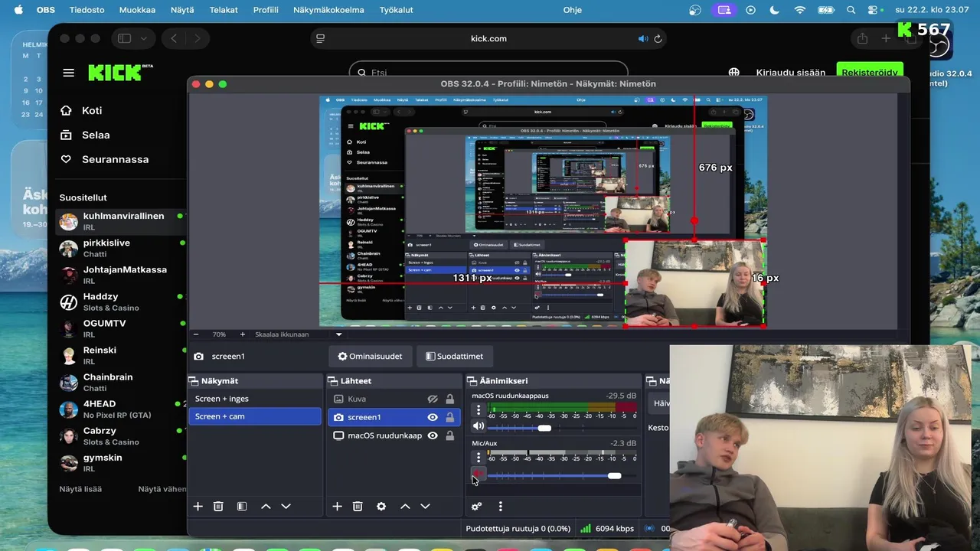Image resolution: width=980 pixels, height=551 pixels.
Task: Open Seurannassa in Kick sidebar
Action: [115, 159]
